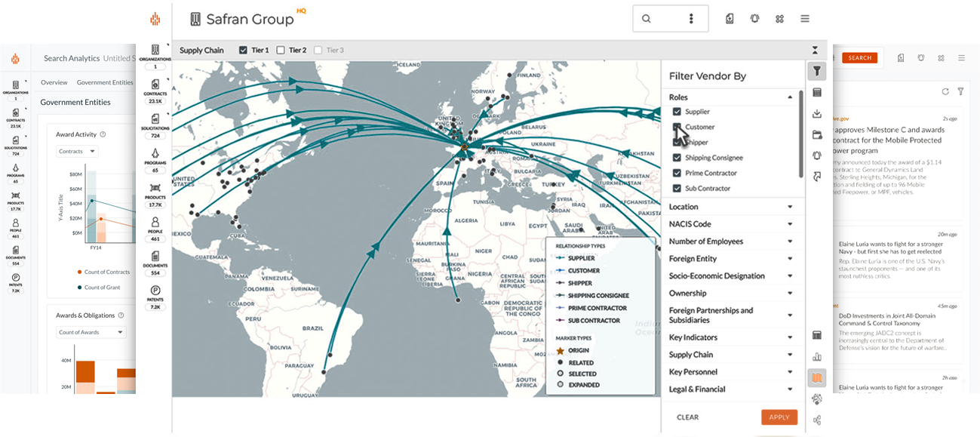Open the hamburger menu in the top header
Image resolution: width=980 pixels, height=437 pixels.
point(805,19)
